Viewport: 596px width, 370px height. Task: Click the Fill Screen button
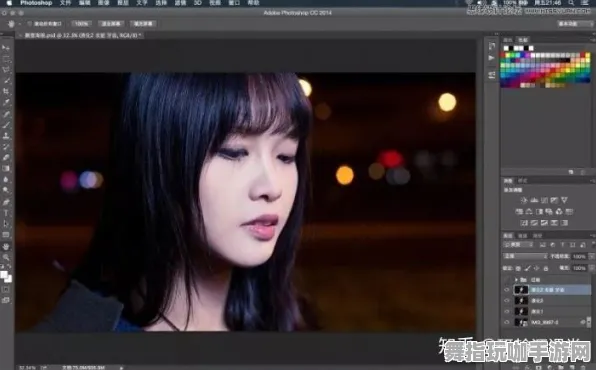(x=143, y=24)
